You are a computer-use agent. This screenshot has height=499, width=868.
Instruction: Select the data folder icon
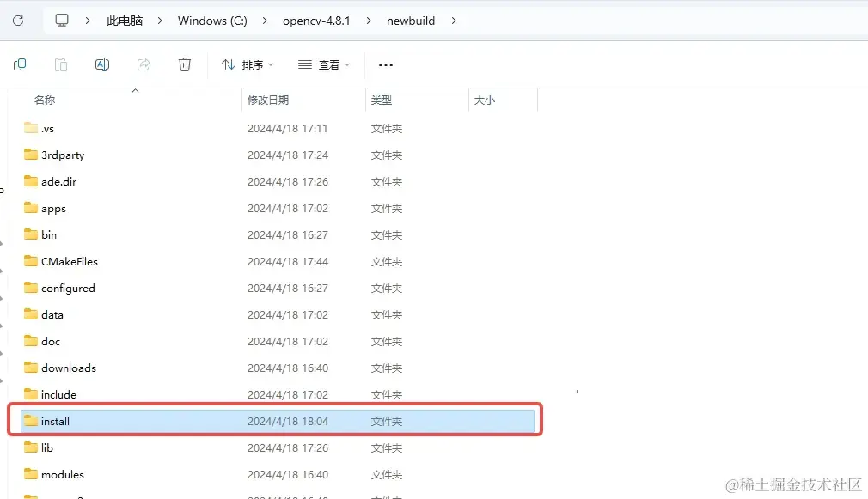tap(31, 313)
